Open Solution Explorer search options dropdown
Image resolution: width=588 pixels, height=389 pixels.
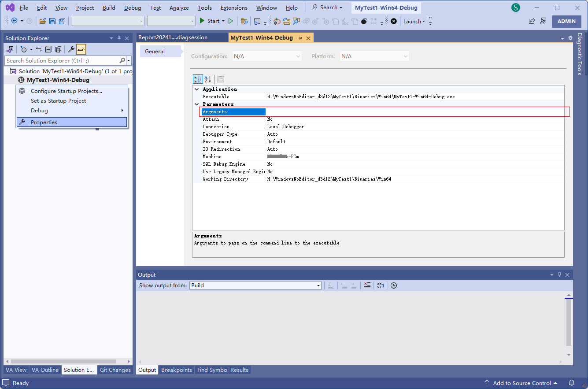tap(129, 60)
